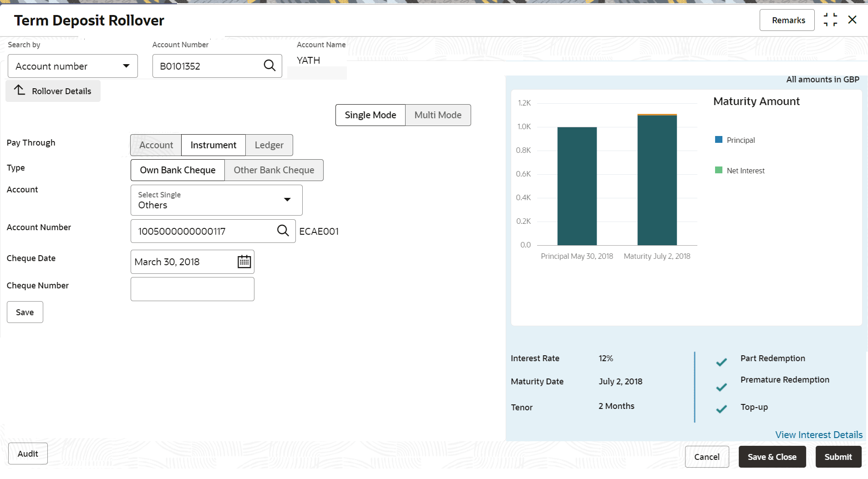Choose Ledger as Pay Through option
The image size is (868, 479).
click(x=269, y=145)
